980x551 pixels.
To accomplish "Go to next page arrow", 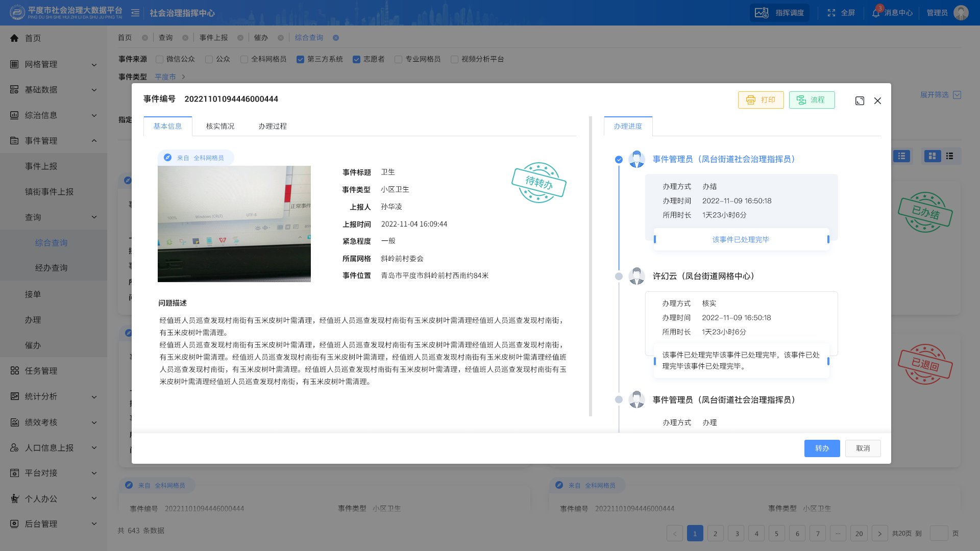I will (879, 534).
